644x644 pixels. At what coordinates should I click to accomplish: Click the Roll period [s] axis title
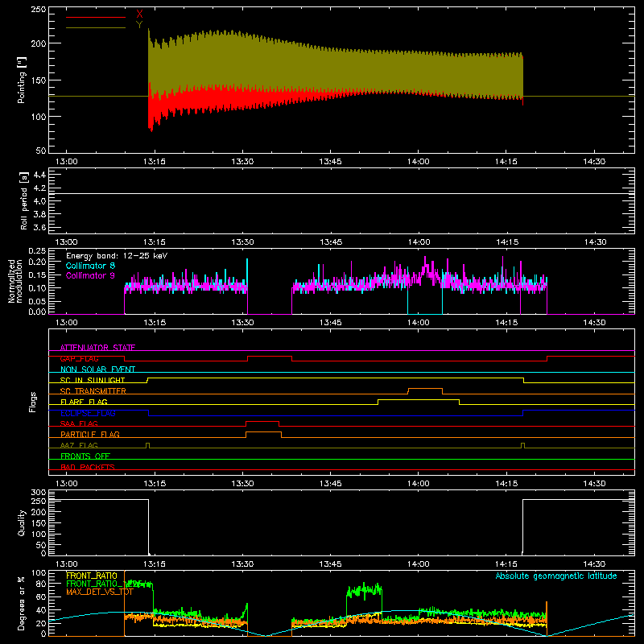click(24, 200)
